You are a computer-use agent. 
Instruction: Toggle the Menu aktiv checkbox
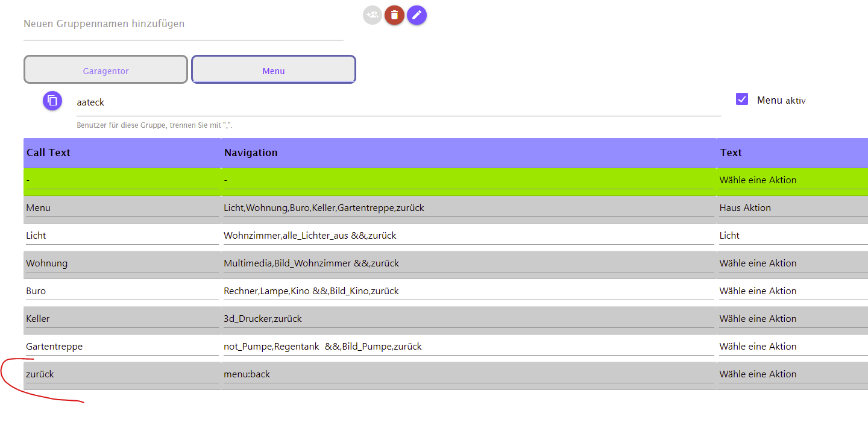click(x=742, y=99)
